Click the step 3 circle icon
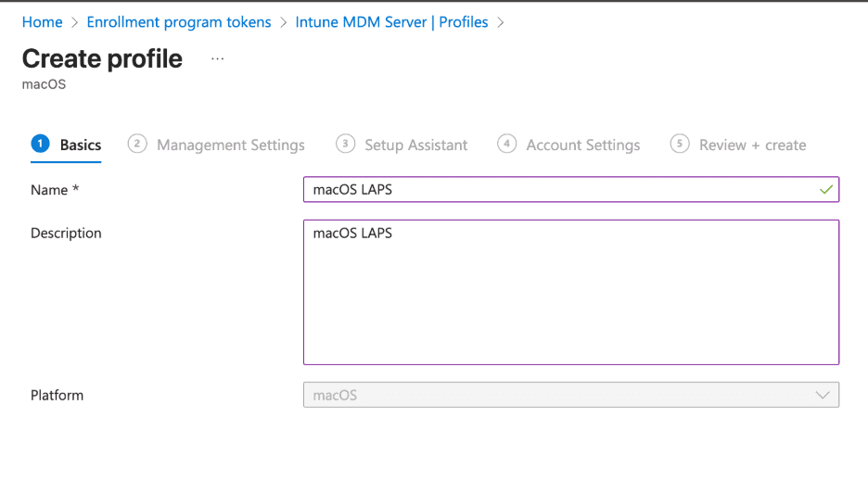Image resolution: width=868 pixels, height=492 pixels. (345, 144)
